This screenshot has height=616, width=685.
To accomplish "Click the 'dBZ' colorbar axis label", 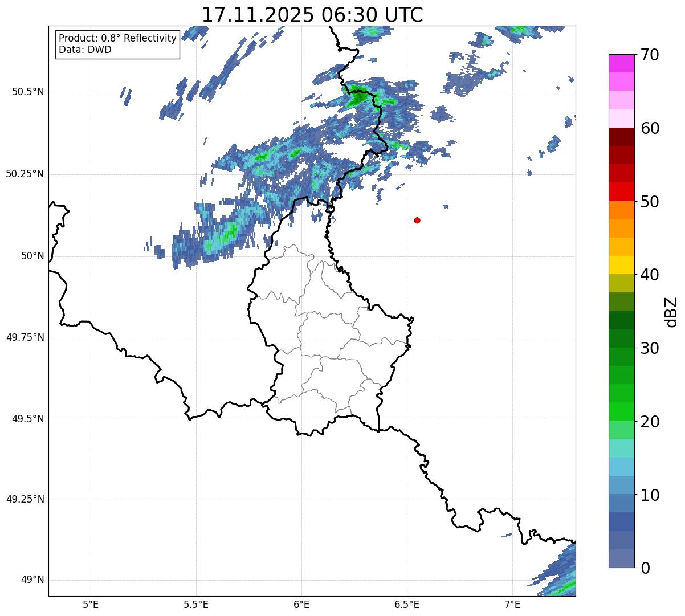I will pyautogui.click(x=671, y=312).
